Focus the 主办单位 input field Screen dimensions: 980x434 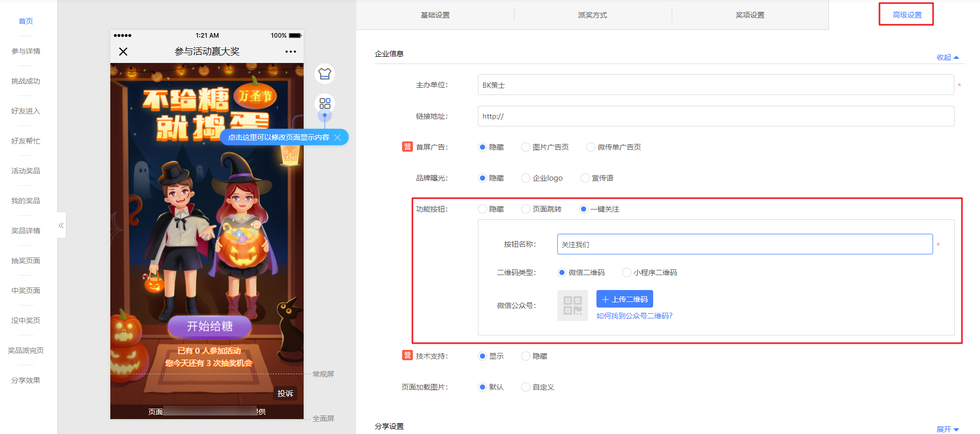coord(716,85)
